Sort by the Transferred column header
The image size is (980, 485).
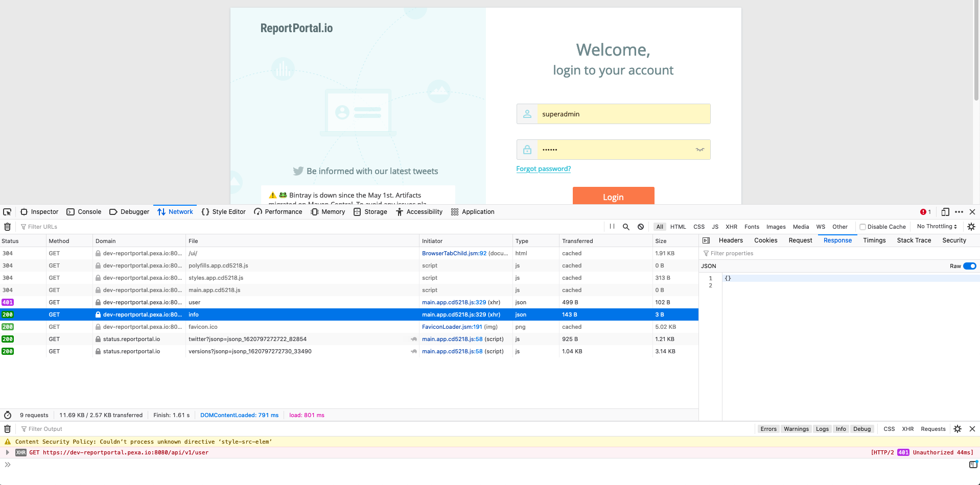(x=605, y=241)
